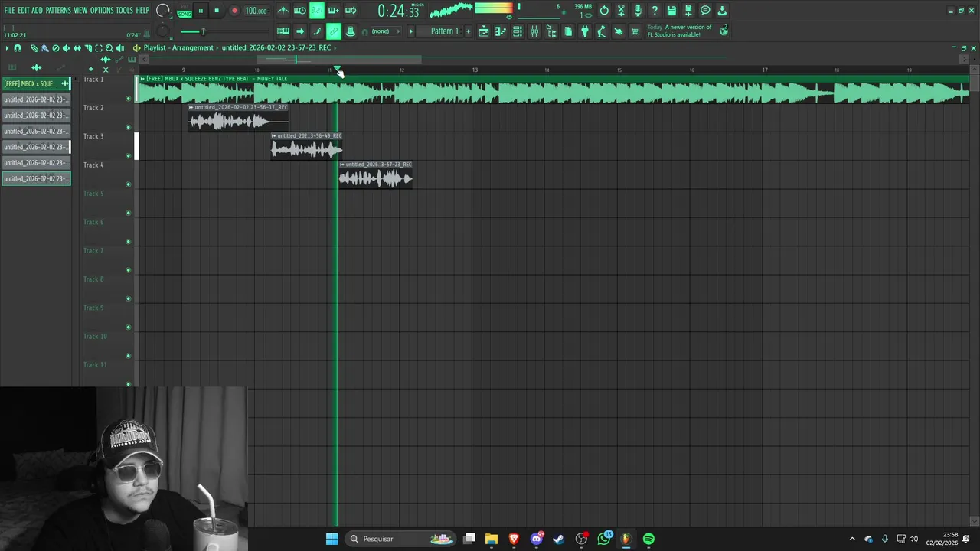Toggle typing keyboard to piano button

click(283, 31)
